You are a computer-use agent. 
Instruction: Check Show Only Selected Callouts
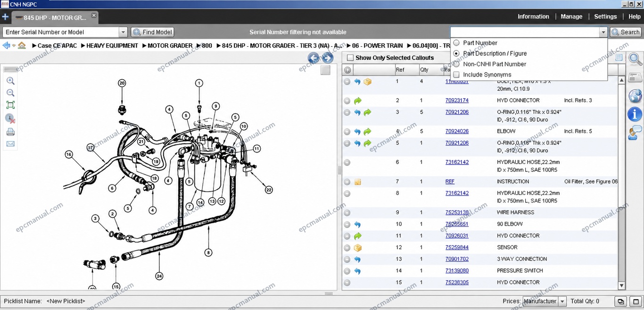pos(350,58)
